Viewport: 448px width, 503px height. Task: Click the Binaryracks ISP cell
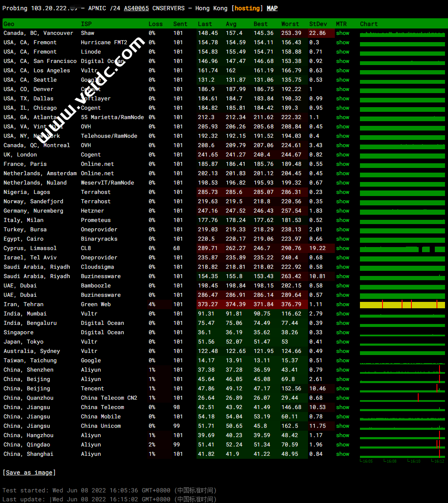99,239
